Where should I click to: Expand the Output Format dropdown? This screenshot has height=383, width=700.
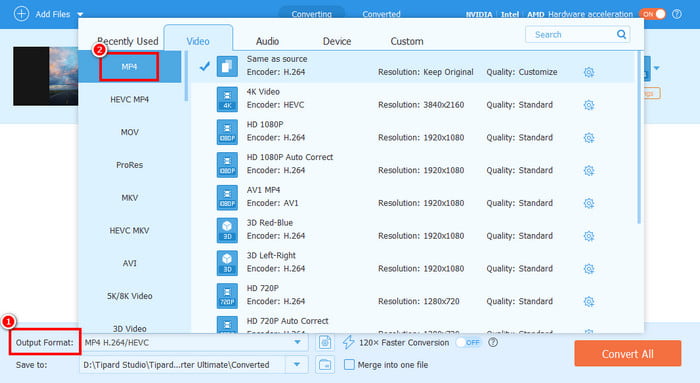[x=297, y=342]
